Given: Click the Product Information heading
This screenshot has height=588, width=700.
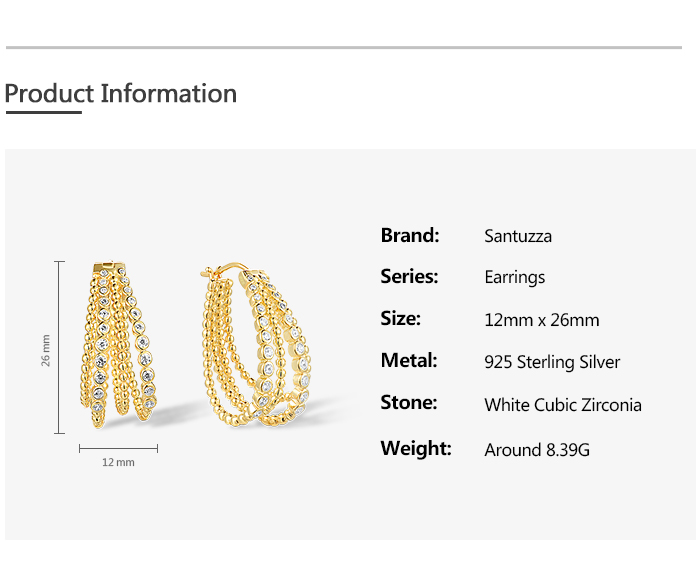Looking at the screenshot, I should 121,94.
